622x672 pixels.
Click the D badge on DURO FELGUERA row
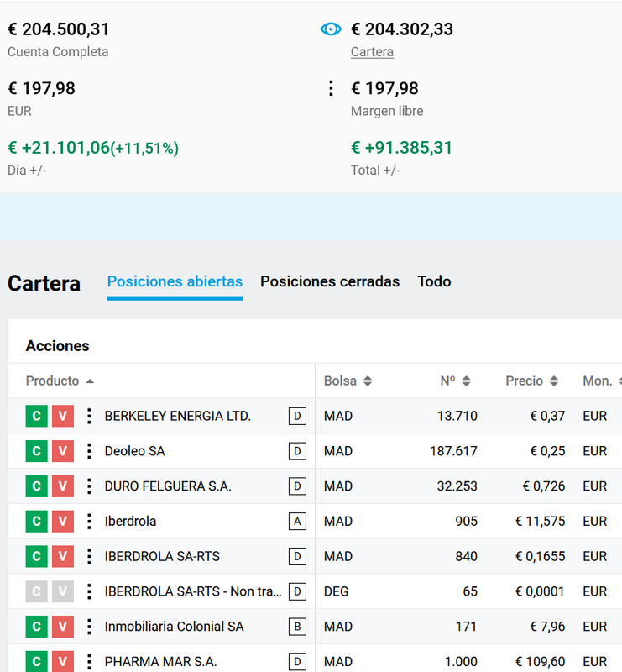[x=297, y=486]
